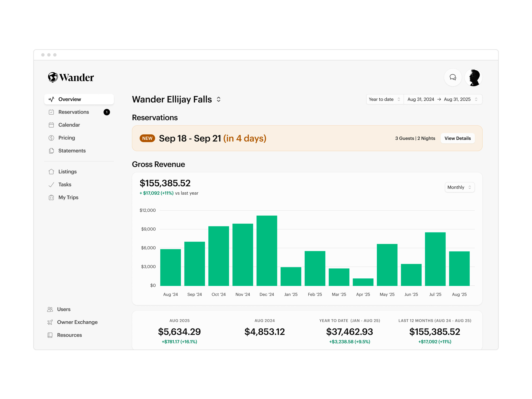Image resolution: width=532 pixels, height=399 pixels.
Task: Open the Year to date filter dropdown
Action: pos(384,99)
